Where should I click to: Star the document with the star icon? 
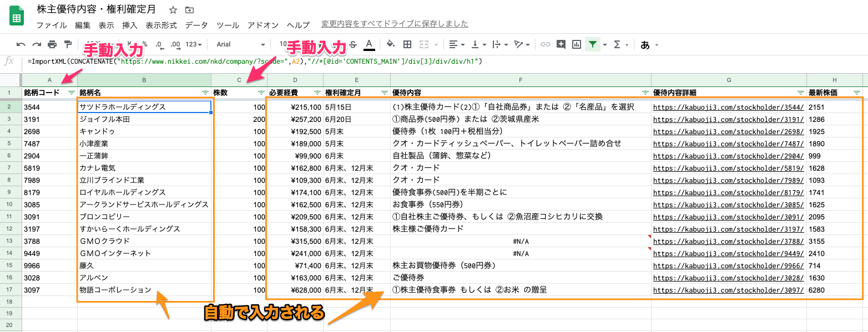(173, 10)
